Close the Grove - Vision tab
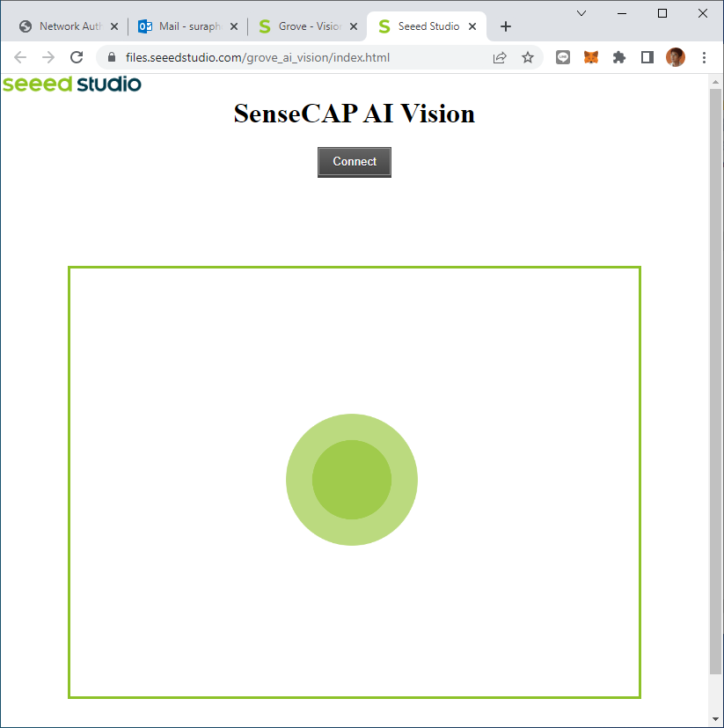The height and width of the screenshot is (728, 724). pos(353,26)
